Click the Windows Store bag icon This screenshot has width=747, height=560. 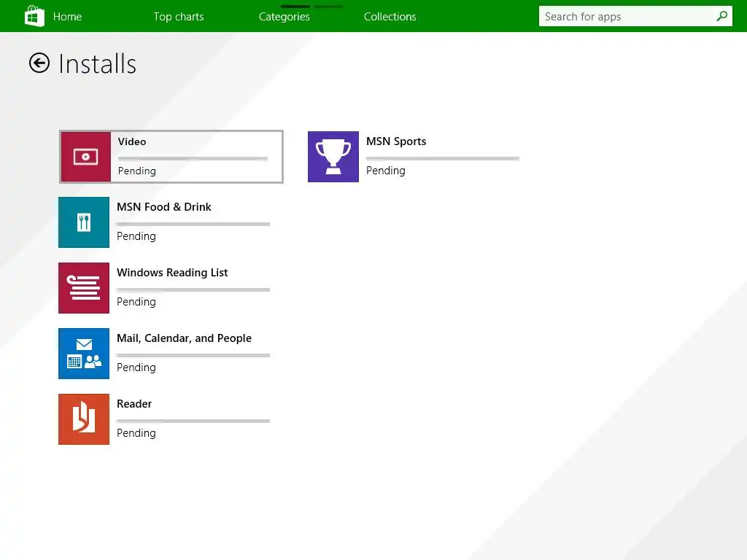point(34,16)
